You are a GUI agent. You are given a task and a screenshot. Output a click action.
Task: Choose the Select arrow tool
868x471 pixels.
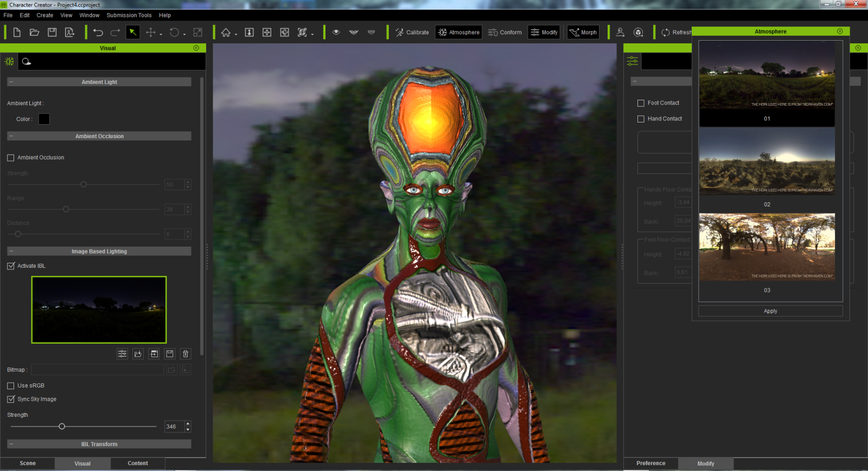[132, 33]
